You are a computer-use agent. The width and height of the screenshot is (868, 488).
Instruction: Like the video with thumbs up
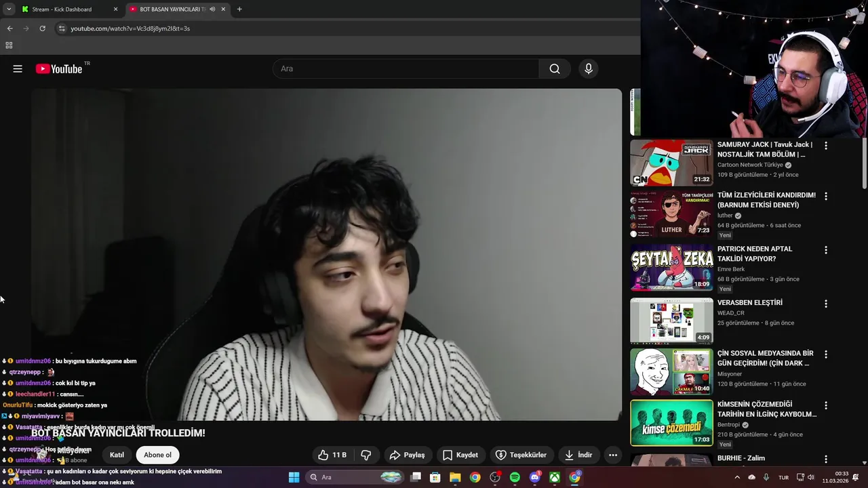point(332,455)
